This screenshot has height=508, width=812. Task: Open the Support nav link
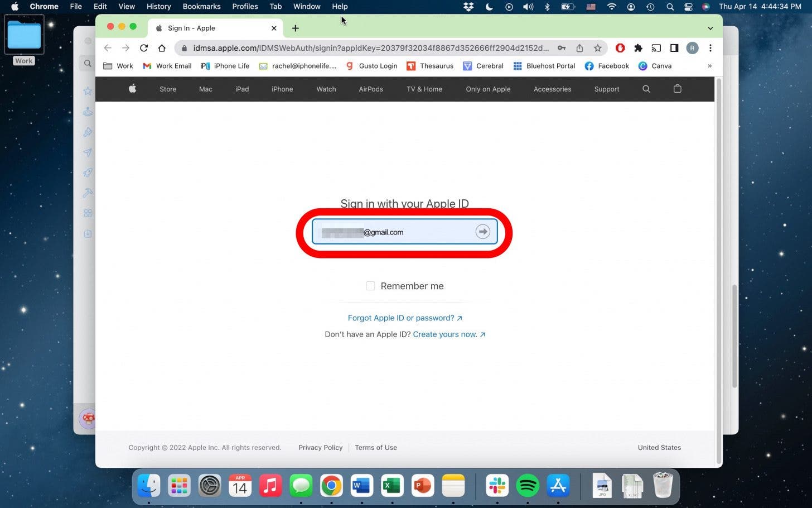tap(607, 89)
